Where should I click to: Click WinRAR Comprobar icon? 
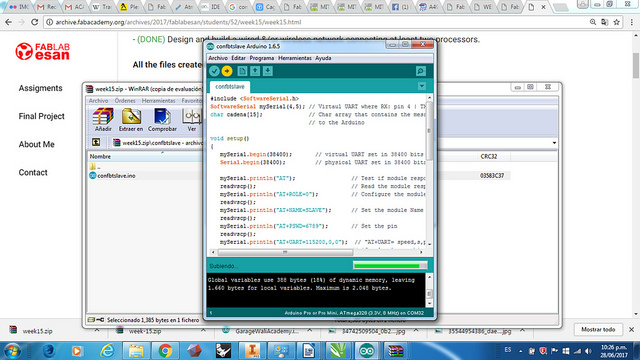coord(162,120)
